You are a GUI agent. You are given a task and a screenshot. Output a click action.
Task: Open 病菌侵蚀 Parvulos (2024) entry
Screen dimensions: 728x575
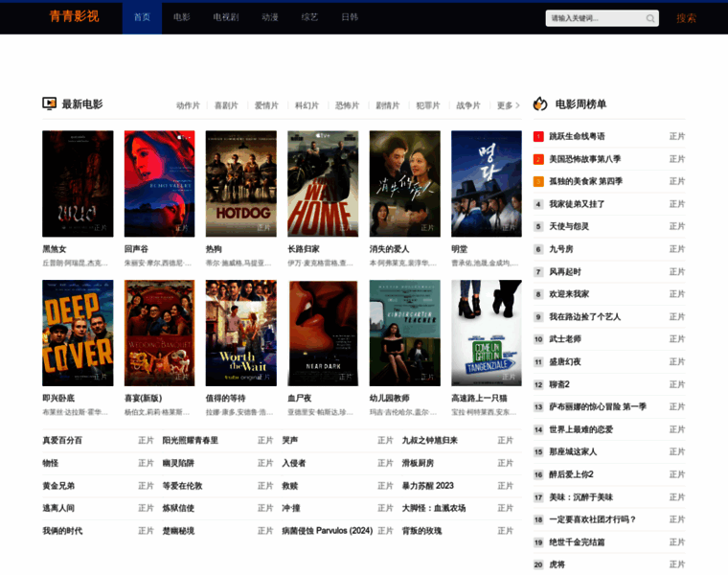tap(328, 531)
